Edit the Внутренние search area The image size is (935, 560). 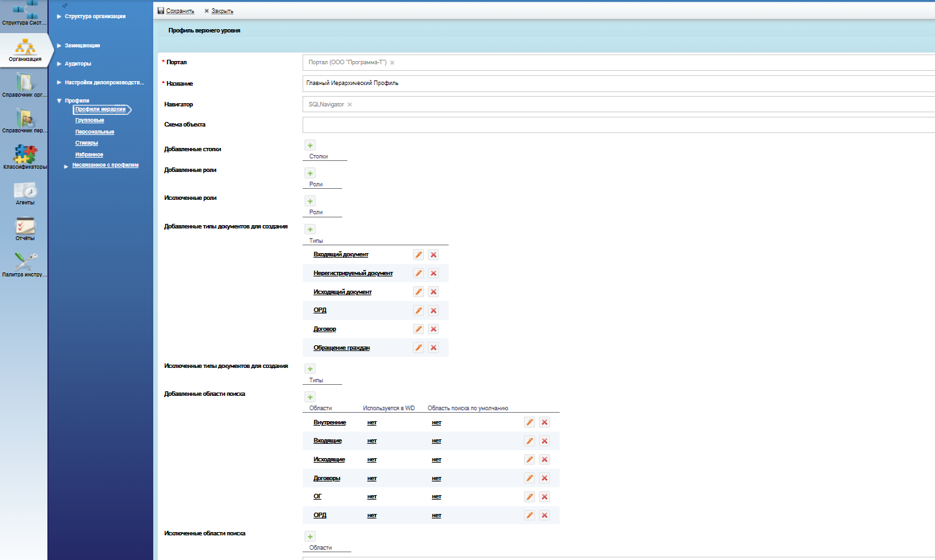click(530, 422)
